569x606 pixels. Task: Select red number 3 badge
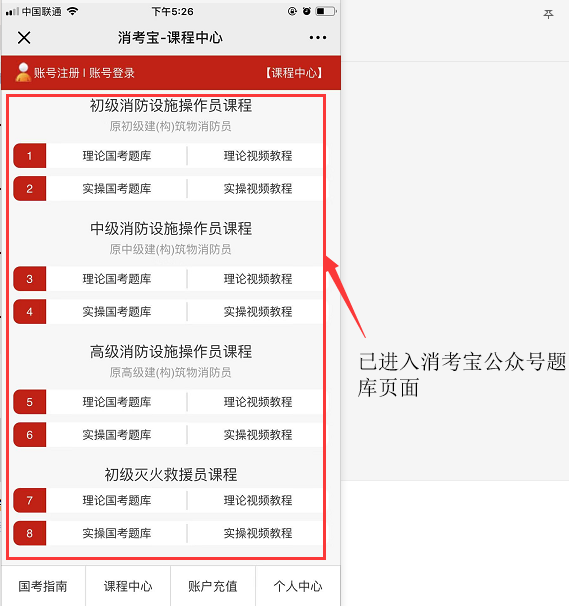30,279
